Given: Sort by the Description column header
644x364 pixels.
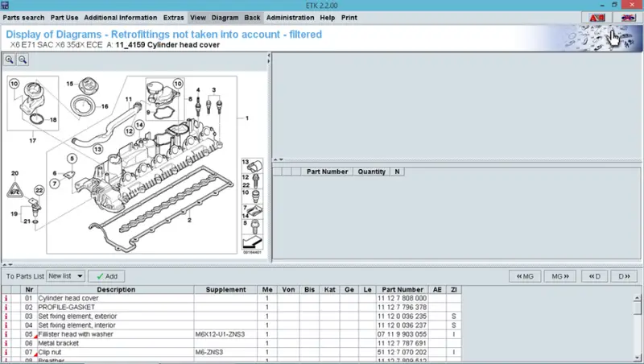Looking at the screenshot, I should (x=116, y=290).
